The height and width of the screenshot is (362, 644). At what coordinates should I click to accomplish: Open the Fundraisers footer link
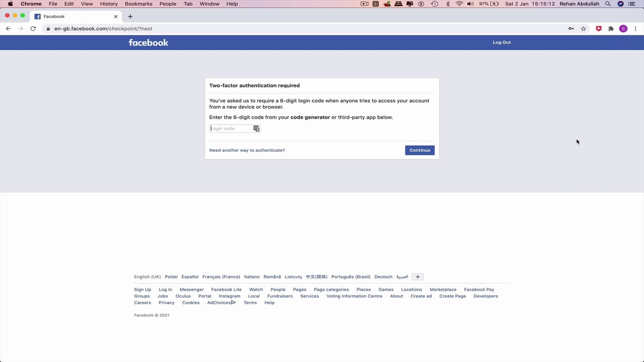click(x=280, y=296)
